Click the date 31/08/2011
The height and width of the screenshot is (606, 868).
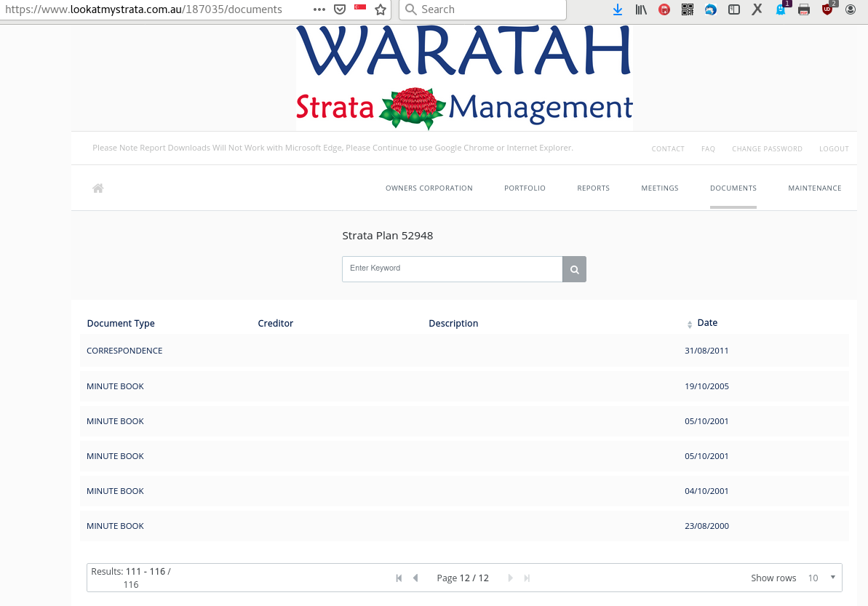tap(706, 351)
